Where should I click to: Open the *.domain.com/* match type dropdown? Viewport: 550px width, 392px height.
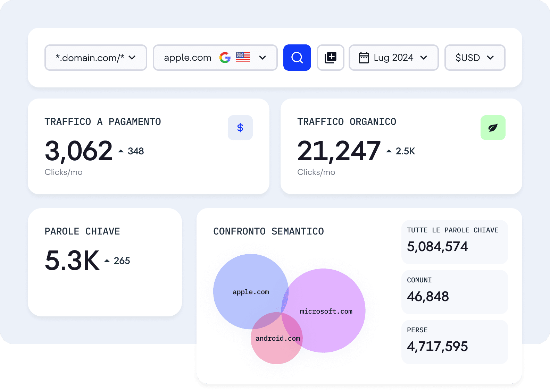tap(96, 58)
